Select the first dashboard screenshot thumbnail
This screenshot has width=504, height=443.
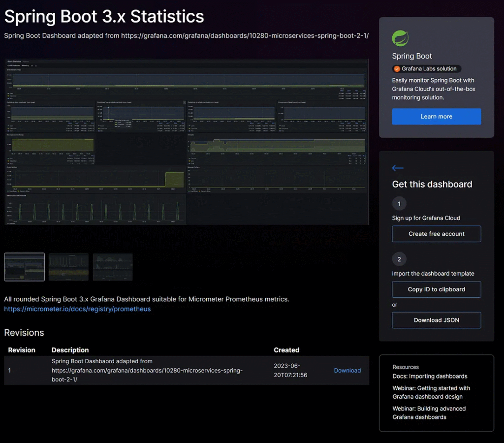click(25, 267)
